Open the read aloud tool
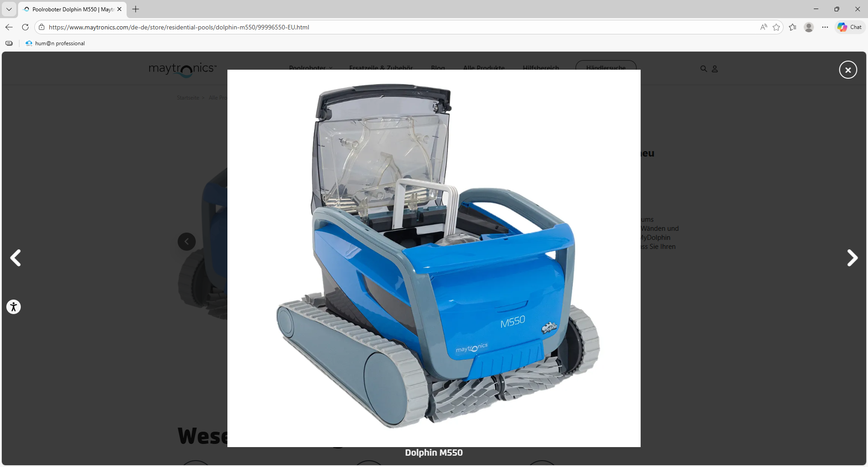This screenshot has width=868, height=467. 764,27
